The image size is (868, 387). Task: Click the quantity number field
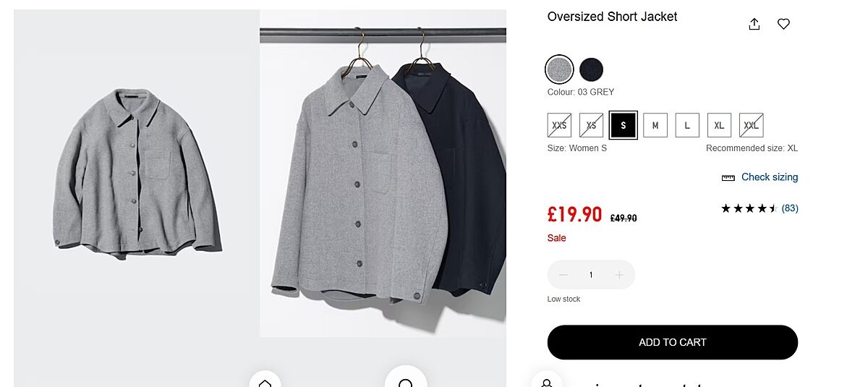coord(591,275)
